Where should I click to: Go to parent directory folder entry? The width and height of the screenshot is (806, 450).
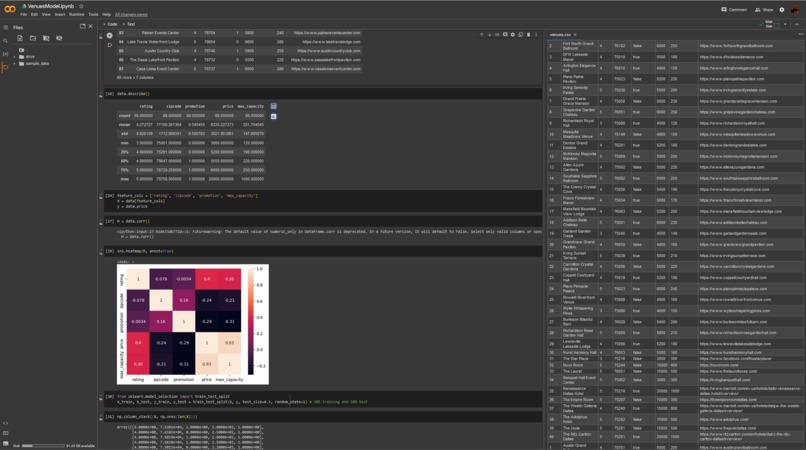tap(22, 50)
